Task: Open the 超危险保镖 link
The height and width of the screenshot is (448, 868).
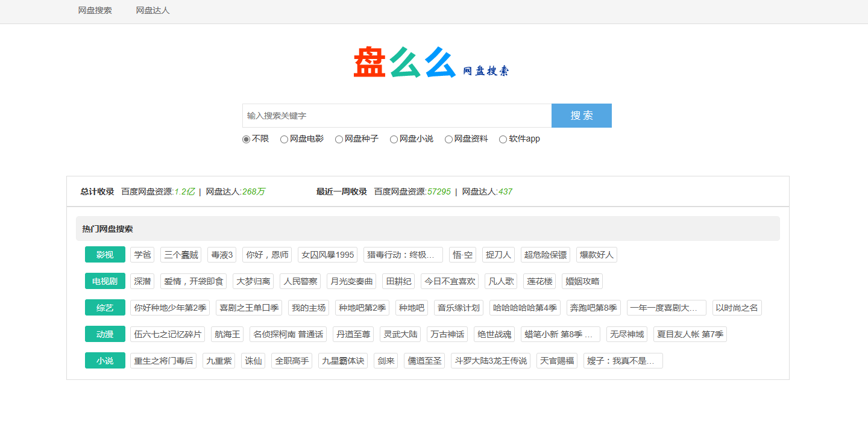Action: [x=546, y=255]
